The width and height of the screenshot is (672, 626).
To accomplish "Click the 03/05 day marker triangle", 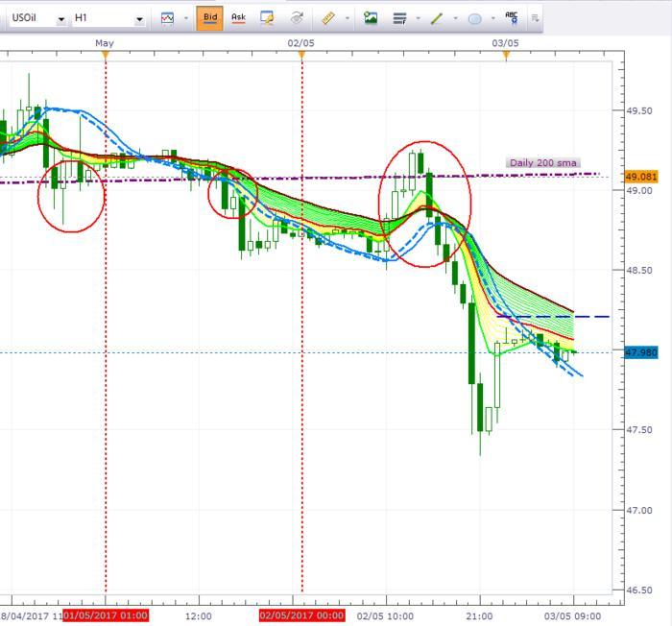I will click(506, 55).
